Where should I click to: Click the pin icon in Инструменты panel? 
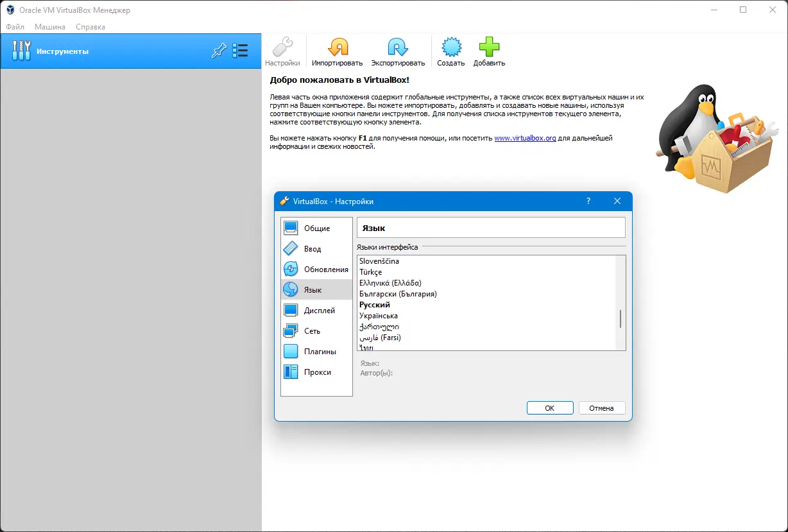tap(219, 51)
